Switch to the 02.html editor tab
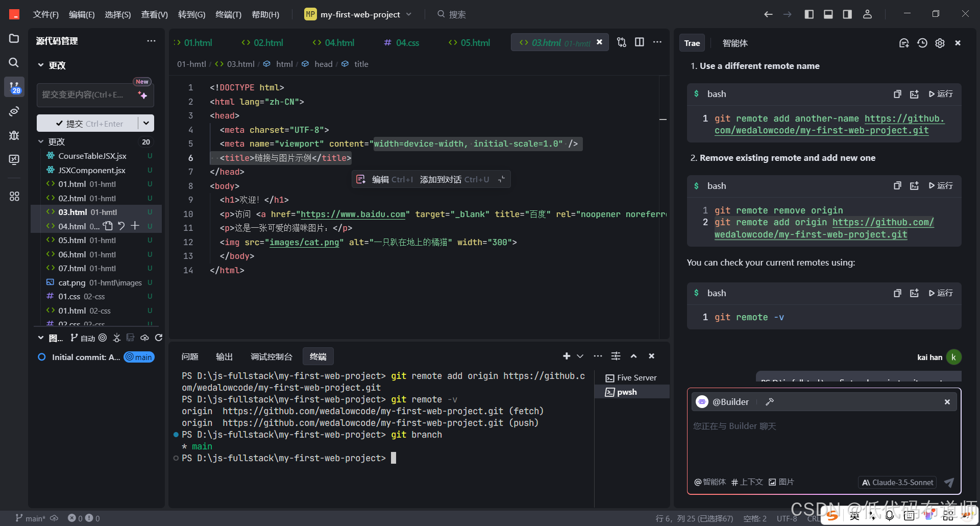Image resolution: width=980 pixels, height=526 pixels. pyautogui.click(x=262, y=43)
